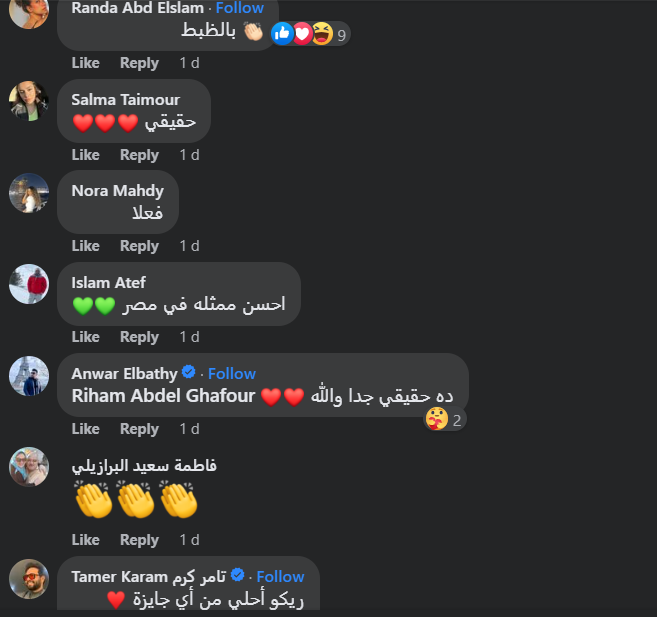657x617 pixels.
Task: Open timestamp of Randa Abd Elslam's comment
Action: tap(189, 63)
